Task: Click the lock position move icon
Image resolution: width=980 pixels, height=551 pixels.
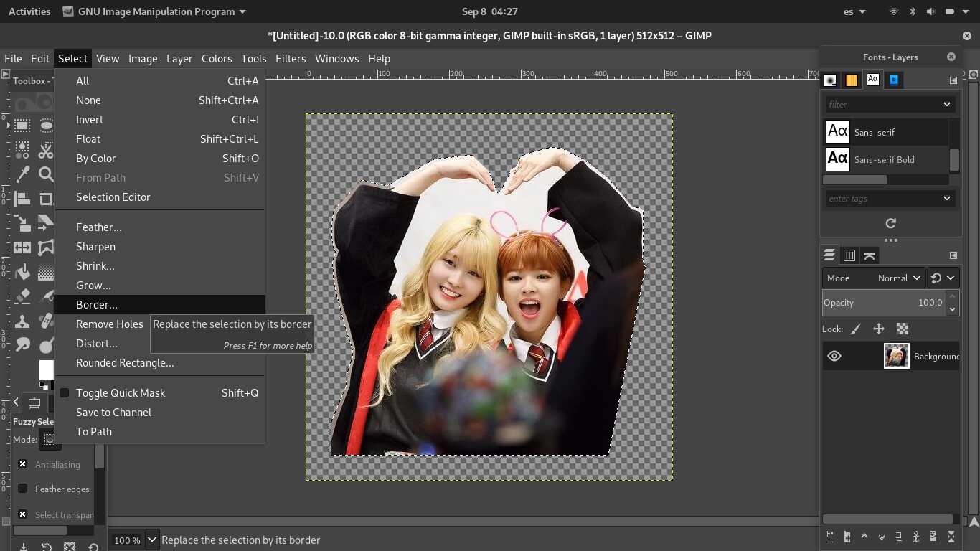Action: click(x=878, y=329)
